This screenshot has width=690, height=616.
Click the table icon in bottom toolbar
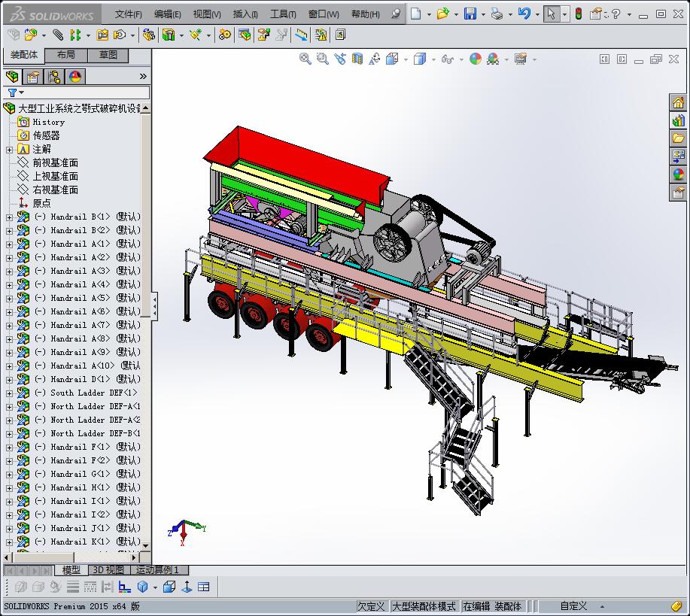203,587
